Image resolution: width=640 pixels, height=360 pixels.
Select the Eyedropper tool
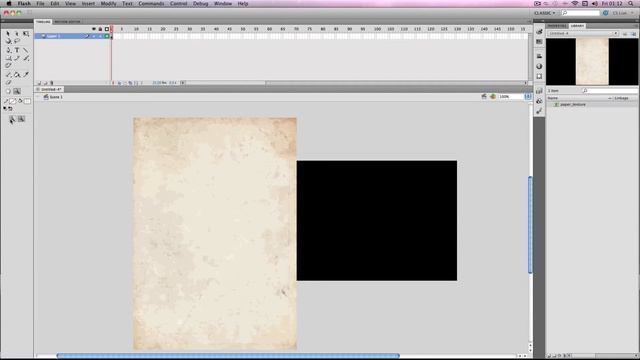26,75
